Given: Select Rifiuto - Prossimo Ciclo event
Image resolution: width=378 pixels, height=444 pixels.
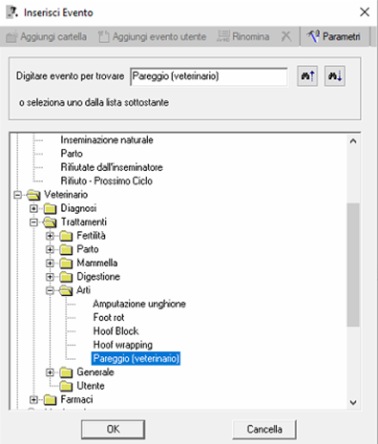Looking at the screenshot, I should coord(107,181).
